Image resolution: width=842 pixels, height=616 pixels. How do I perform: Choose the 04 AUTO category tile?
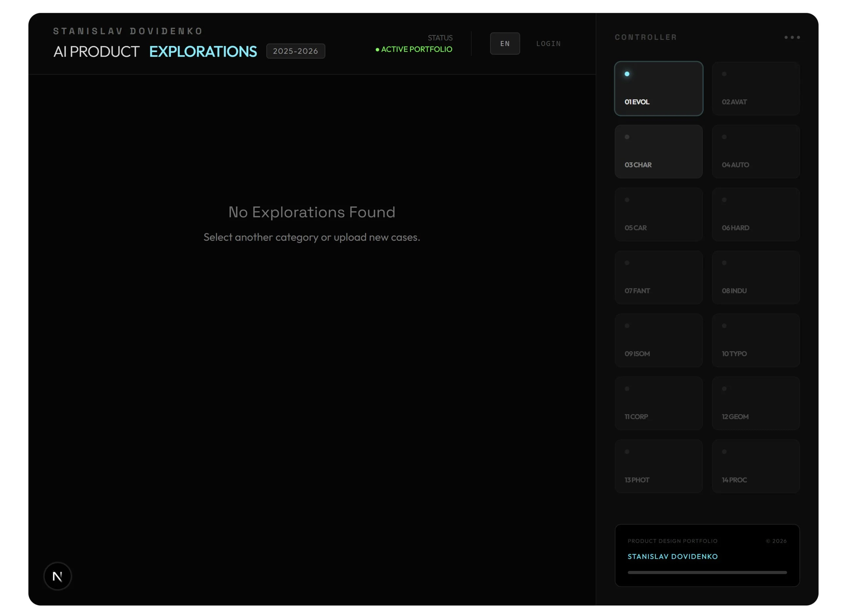click(755, 151)
